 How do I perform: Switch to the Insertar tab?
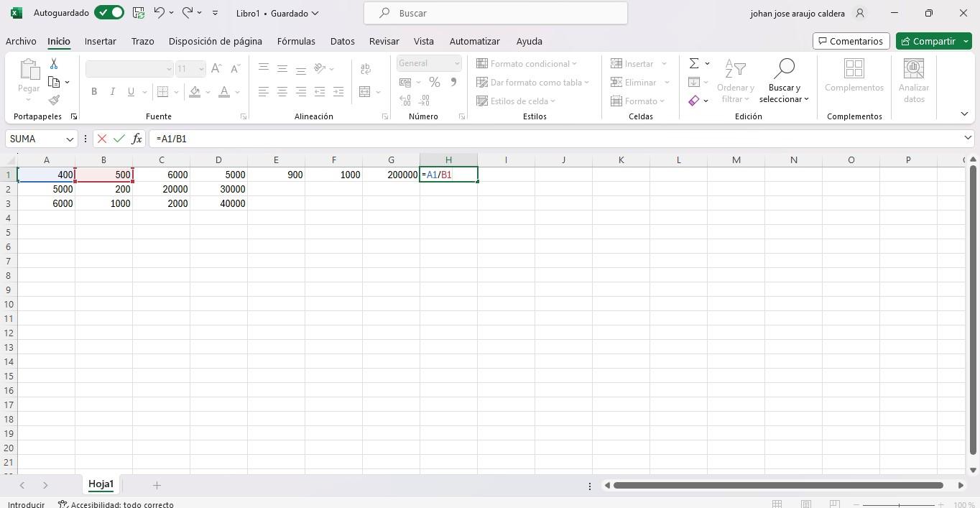(100, 41)
